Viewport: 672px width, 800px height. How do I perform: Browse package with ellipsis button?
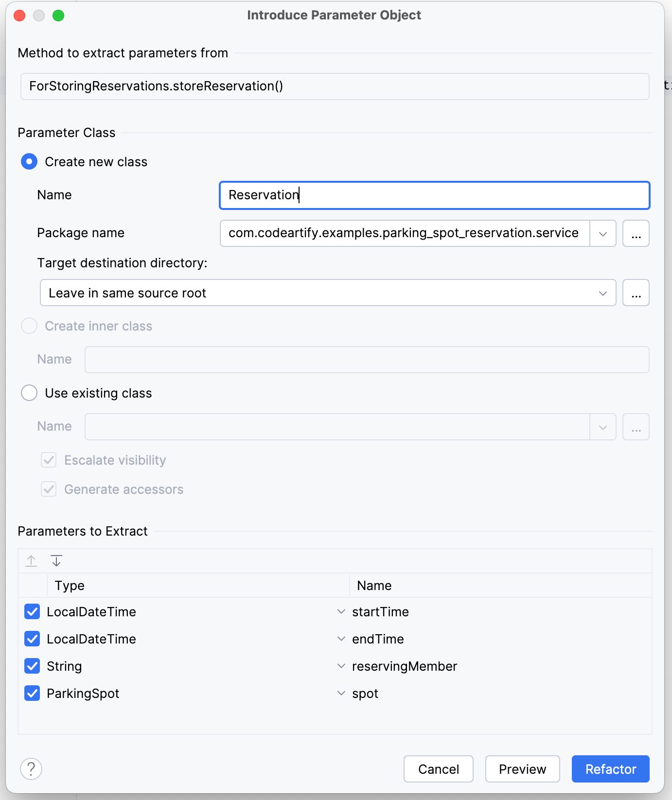(x=636, y=233)
